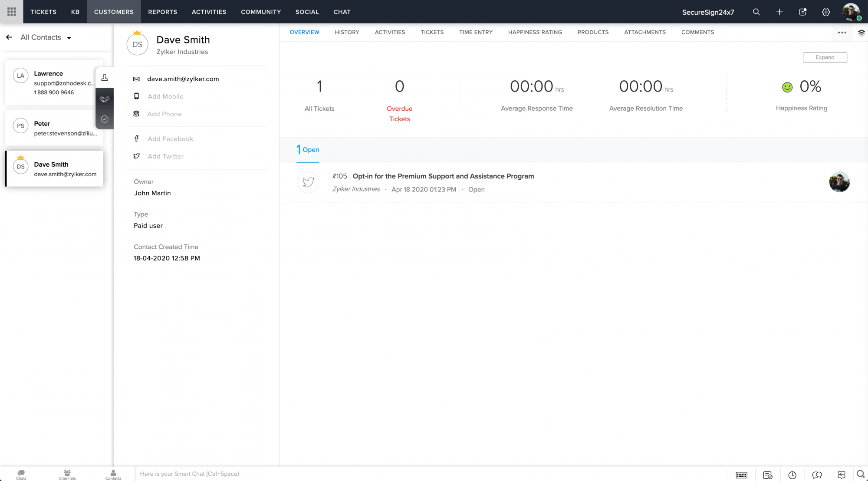Click the handshake icon in side strip

(x=105, y=99)
